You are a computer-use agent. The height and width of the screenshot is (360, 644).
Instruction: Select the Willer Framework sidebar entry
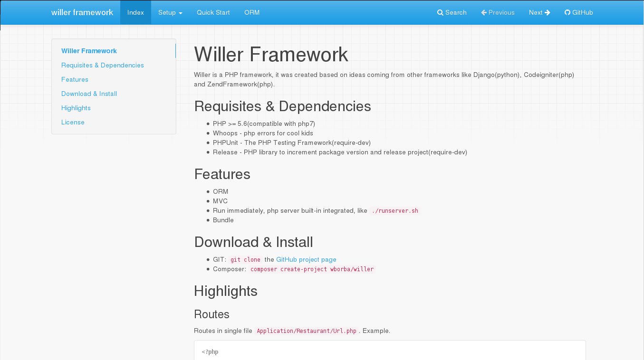click(89, 51)
